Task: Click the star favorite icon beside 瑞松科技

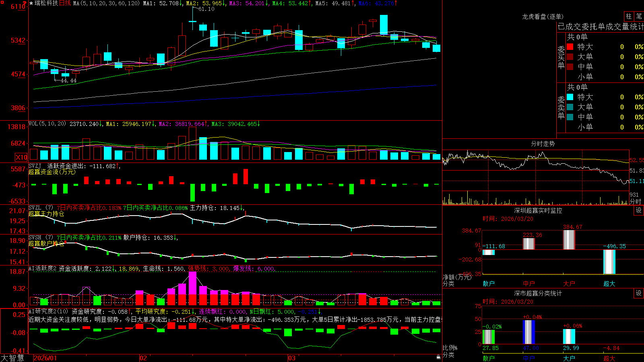Action: (31, 3)
